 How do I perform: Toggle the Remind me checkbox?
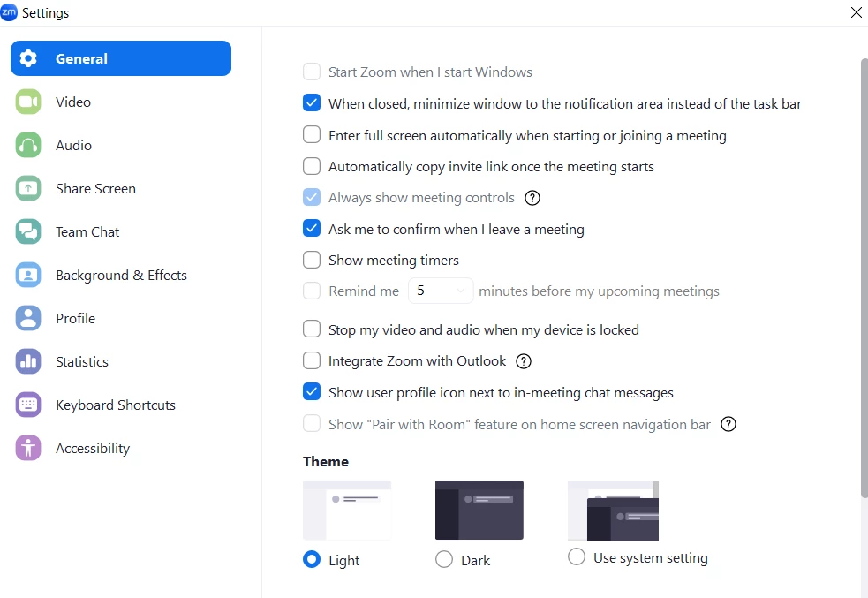(x=312, y=291)
